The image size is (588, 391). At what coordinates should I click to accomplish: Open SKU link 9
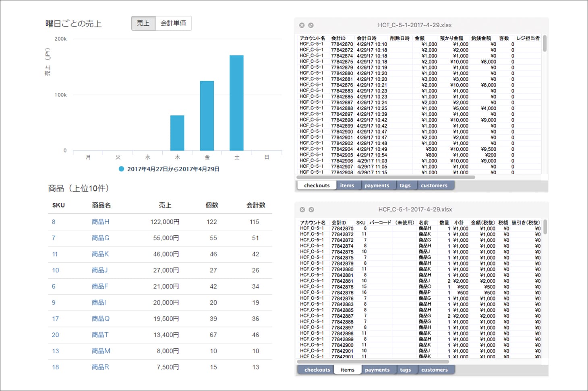tap(54, 303)
